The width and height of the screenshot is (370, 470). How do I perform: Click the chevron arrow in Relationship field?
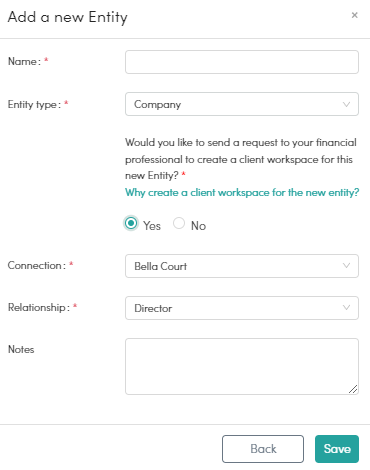(346, 307)
